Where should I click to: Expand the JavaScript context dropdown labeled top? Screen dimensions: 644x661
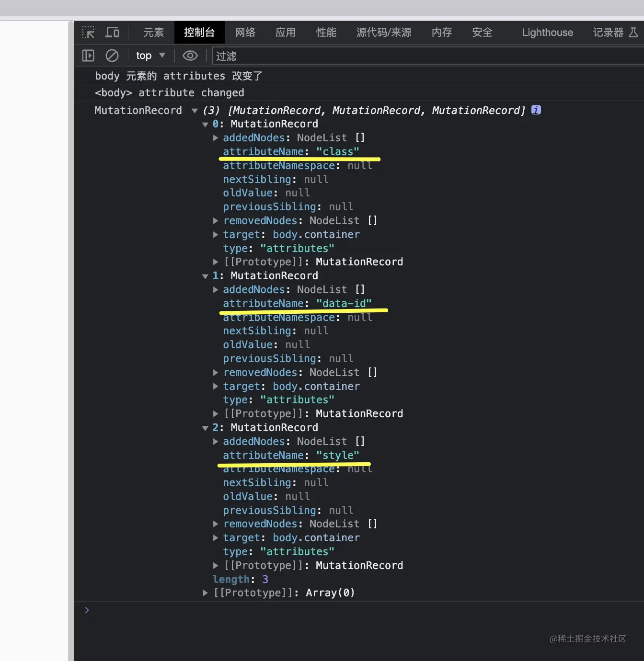150,56
